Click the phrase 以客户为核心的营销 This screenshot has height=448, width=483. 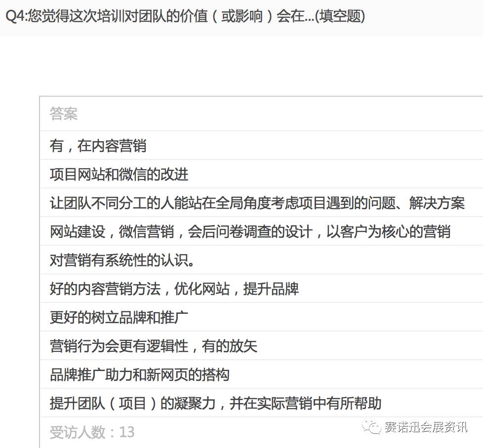[388, 231]
